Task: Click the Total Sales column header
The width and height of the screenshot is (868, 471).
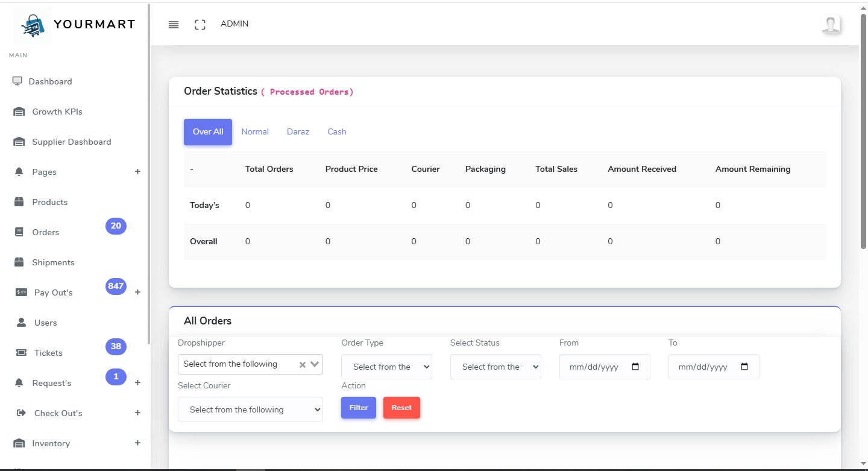Action: coord(556,169)
